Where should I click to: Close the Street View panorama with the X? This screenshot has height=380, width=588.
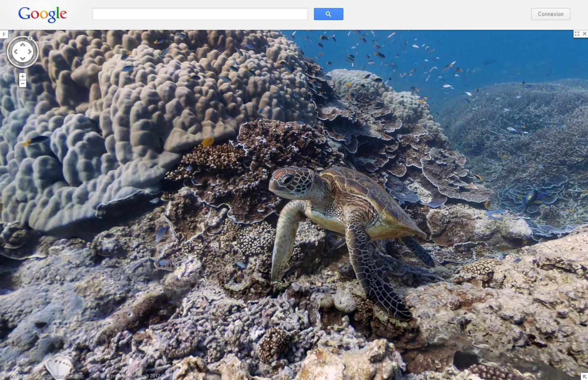[x=584, y=34]
